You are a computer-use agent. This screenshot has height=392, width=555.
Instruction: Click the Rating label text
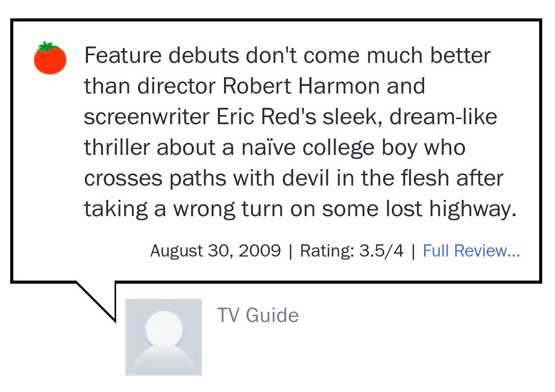(327, 251)
